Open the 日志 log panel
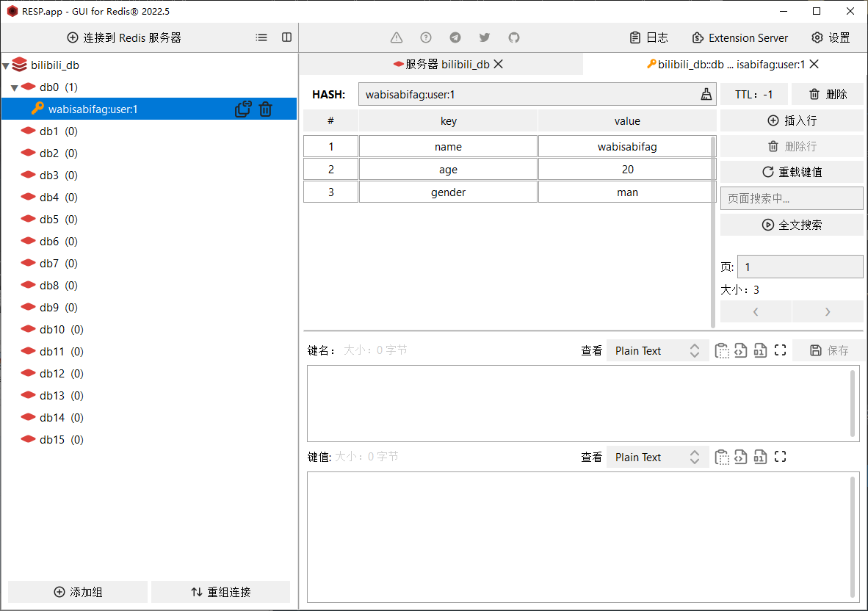 pos(648,37)
